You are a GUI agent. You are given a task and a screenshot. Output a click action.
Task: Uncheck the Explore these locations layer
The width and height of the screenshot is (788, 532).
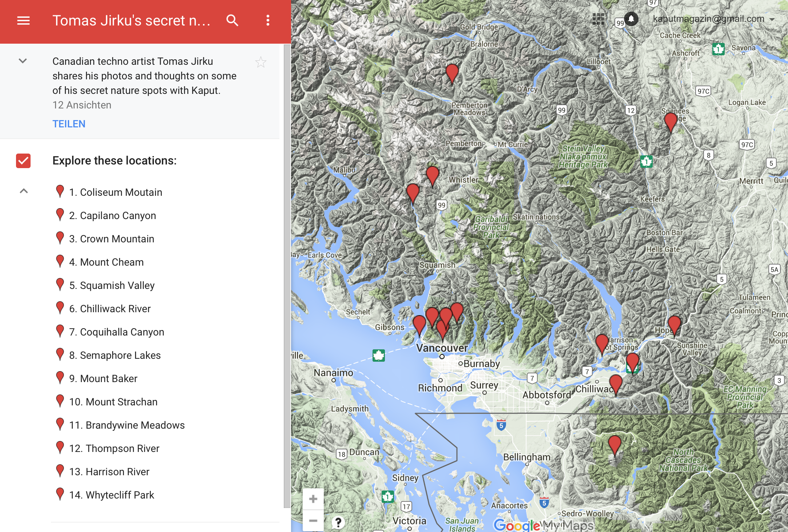click(x=23, y=161)
